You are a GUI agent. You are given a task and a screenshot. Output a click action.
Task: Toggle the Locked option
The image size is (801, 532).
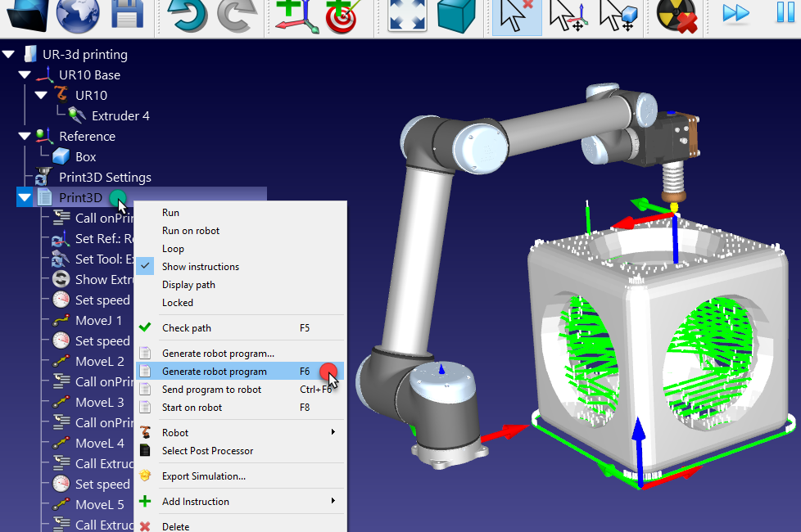pos(178,303)
